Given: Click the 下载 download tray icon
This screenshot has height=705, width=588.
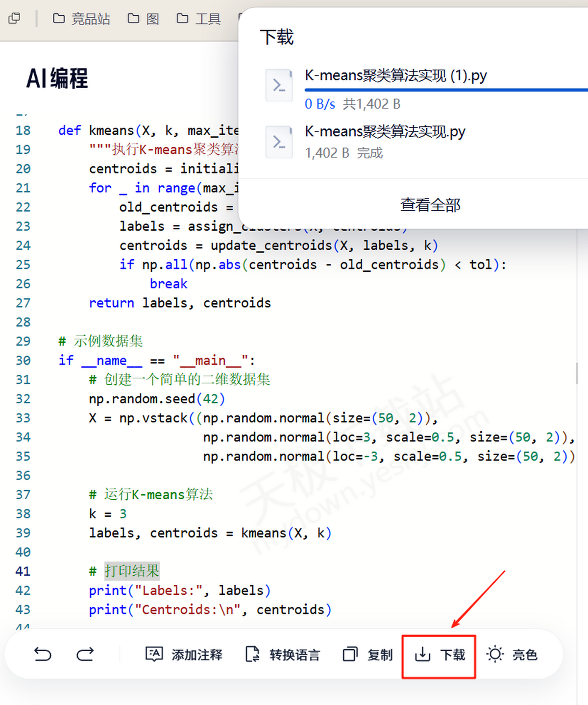Looking at the screenshot, I should [x=422, y=654].
